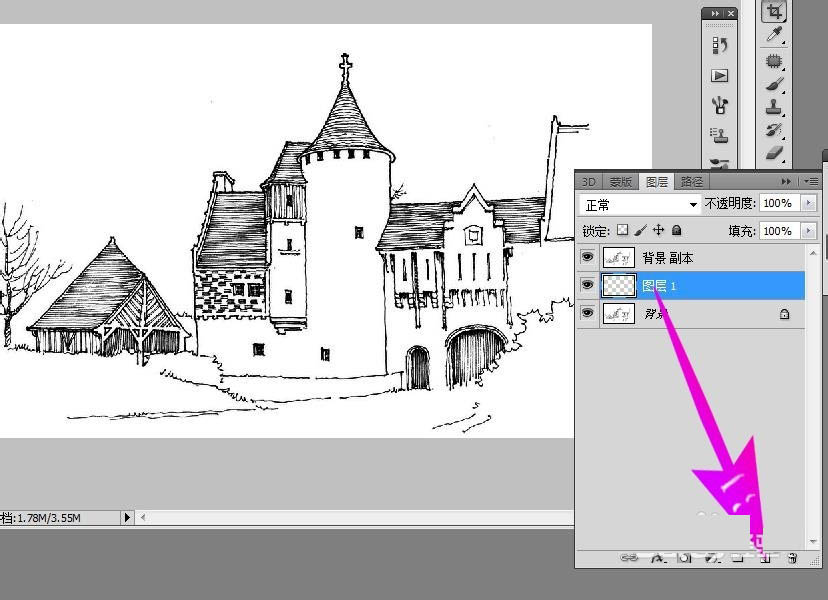Open the layers panel options menu

tap(811, 181)
